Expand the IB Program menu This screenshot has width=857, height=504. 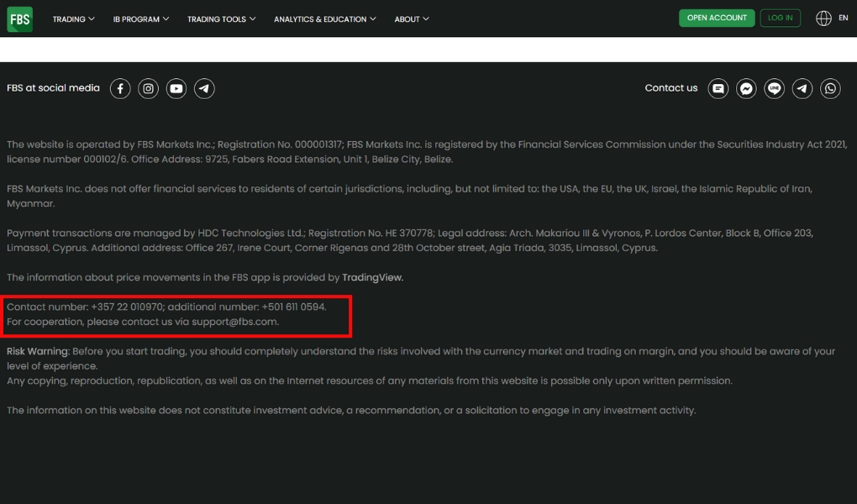(x=141, y=19)
